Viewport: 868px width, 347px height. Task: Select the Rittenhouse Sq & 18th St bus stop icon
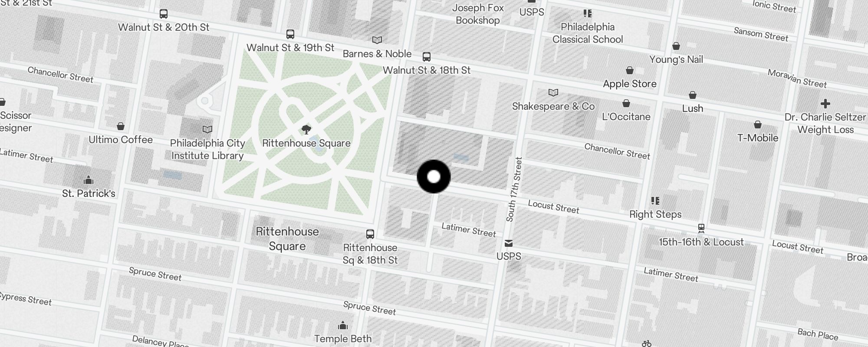(370, 234)
